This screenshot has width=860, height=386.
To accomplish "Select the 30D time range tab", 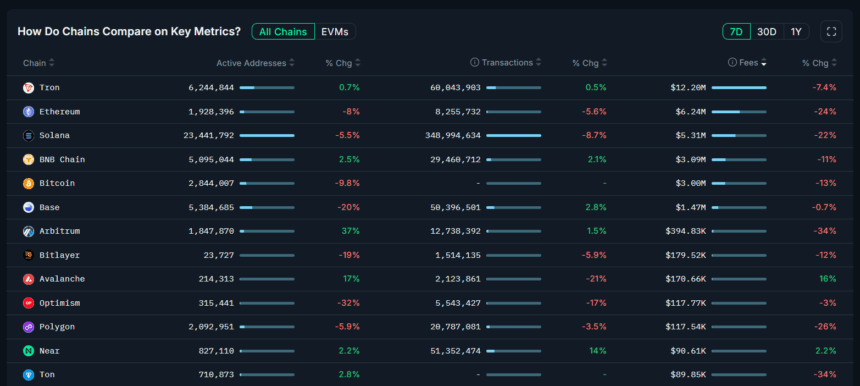I will tap(767, 32).
